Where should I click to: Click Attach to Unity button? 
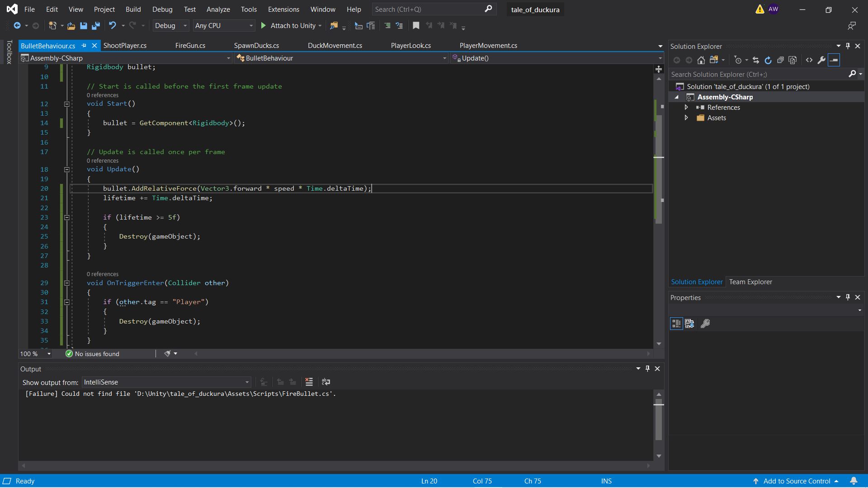[x=292, y=26]
